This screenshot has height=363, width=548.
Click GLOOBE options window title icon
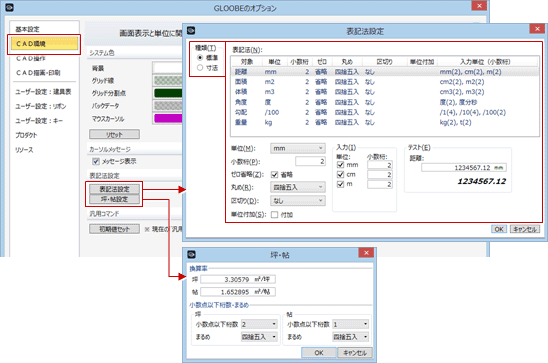tap(9, 7)
